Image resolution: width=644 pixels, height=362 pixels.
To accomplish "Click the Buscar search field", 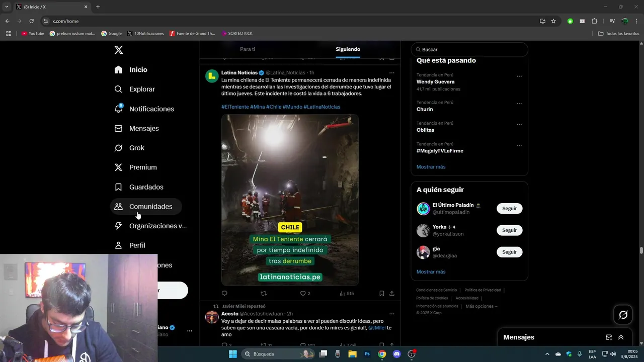I will pos(469,50).
